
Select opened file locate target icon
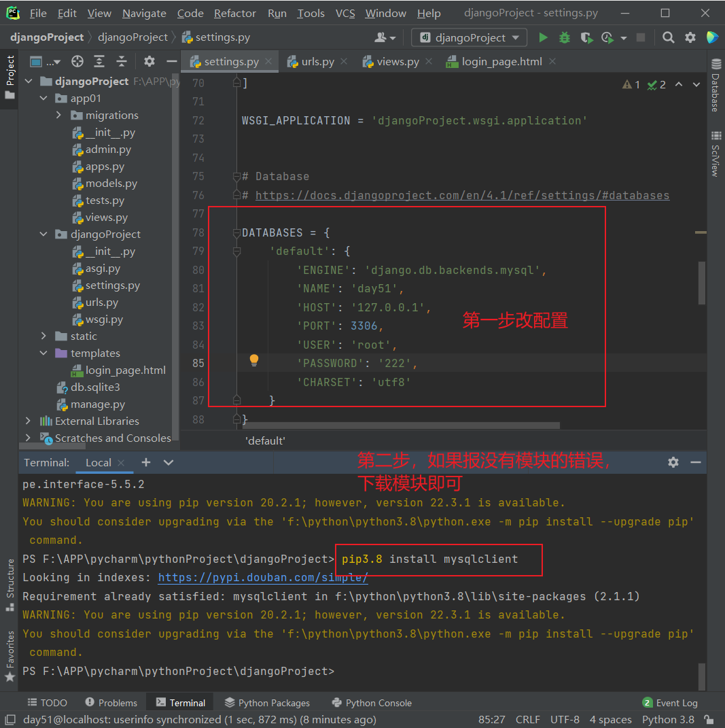tap(77, 61)
